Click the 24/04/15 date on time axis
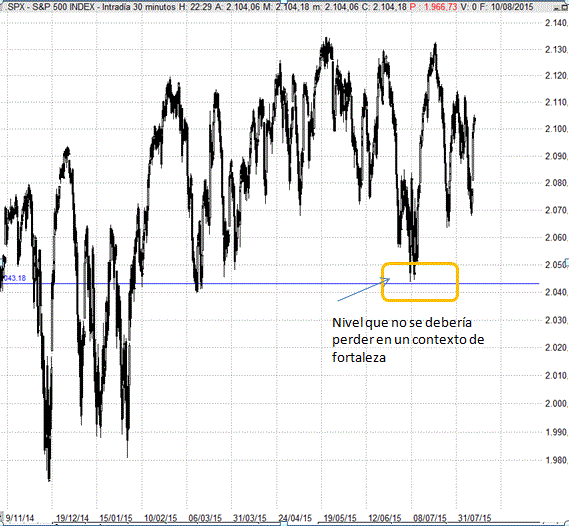 (x=295, y=518)
